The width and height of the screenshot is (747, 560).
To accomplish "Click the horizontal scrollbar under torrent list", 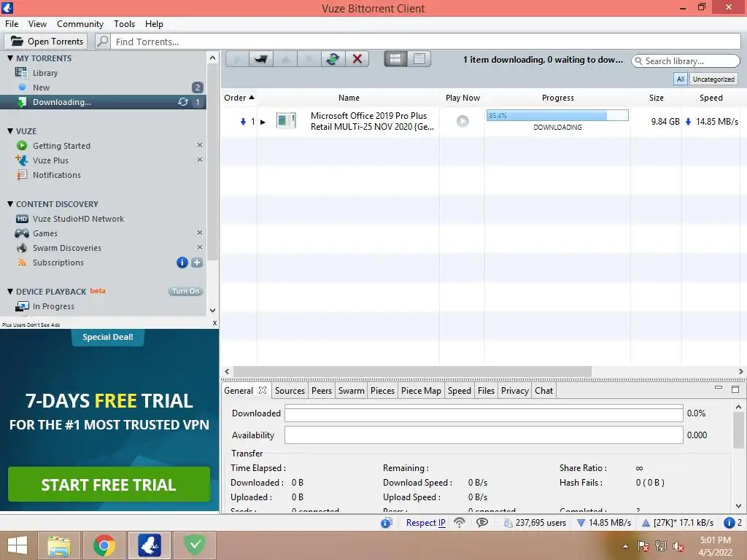I will [x=413, y=371].
